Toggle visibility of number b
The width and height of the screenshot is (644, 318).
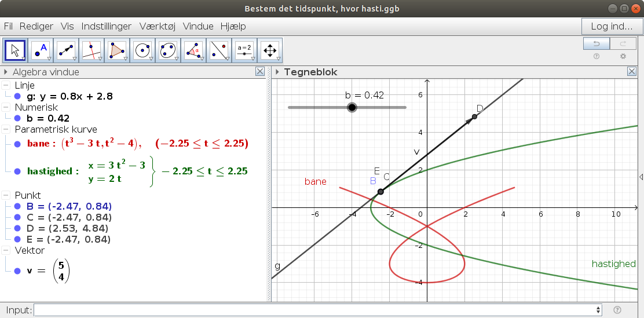click(x=17, y=119)
